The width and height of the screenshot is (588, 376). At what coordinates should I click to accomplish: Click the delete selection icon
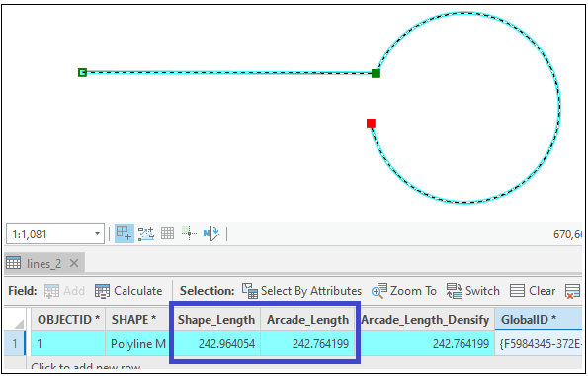(x=572, y=291)
